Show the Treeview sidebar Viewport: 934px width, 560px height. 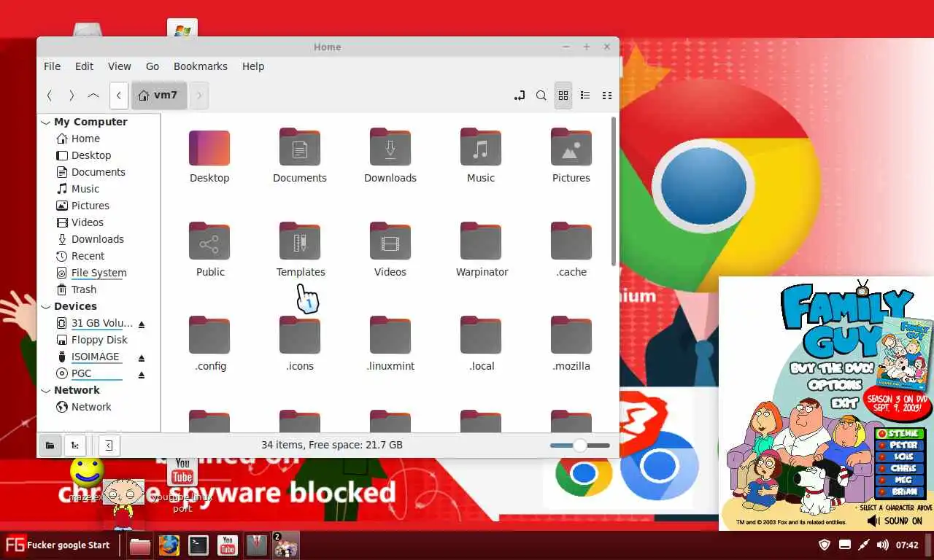coord(74,445)
